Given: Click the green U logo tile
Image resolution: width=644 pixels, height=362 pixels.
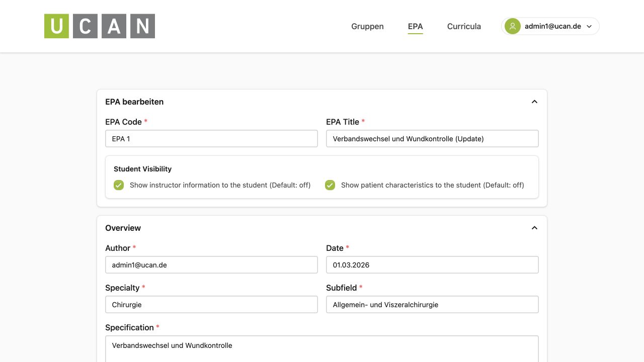Looking at the screenshot, I should pos(56,26).
